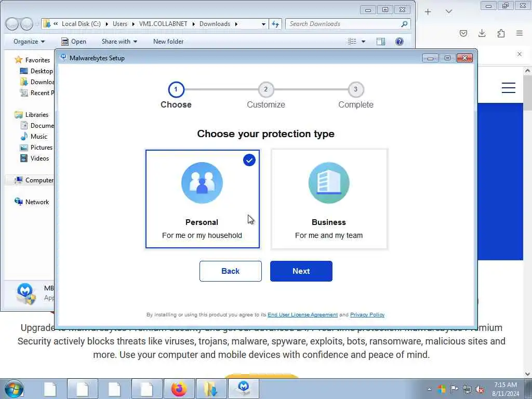Click the step 3 Complete circle
This screenshot has height=399, width=532.
355,89
